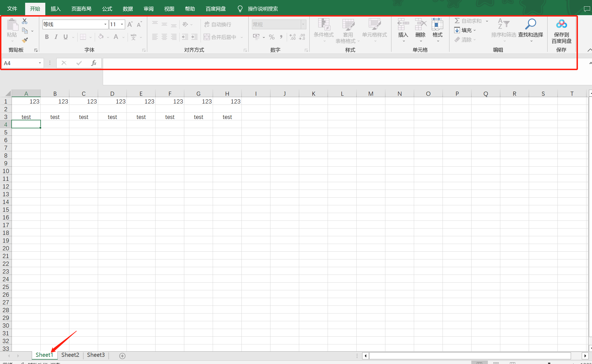Click the horizontal scrollbar track
Viewport: 592px width, 364px height.
tap(470, 356)
